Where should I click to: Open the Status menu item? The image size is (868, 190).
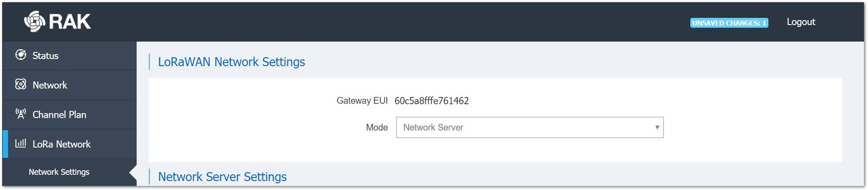[x=70, y=56]
